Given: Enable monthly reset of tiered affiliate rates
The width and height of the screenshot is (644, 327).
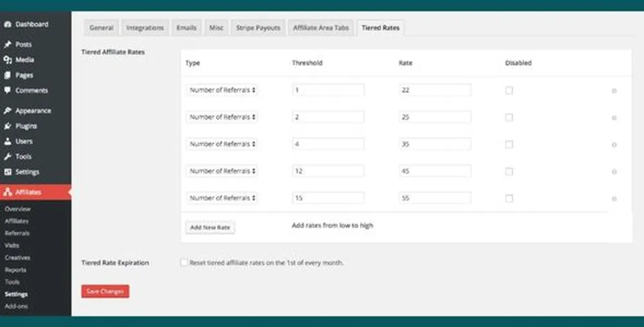Looking at the screenshot, I should [x=184, y=263].
